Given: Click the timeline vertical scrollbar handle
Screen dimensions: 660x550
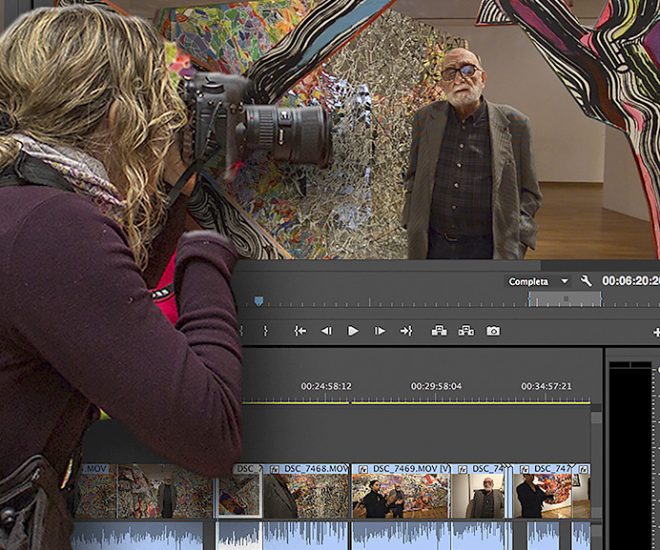Looking at the screenshot, I should [x=596, y=419].
